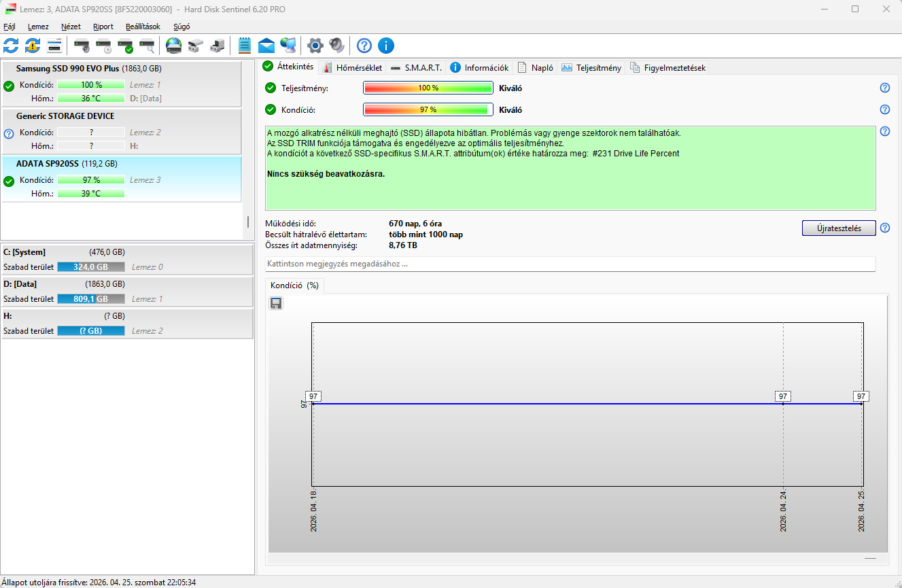Click the disk list vertical scrollbar
The height and width of the screenshot is (588, 902).
tap(248, 222)
